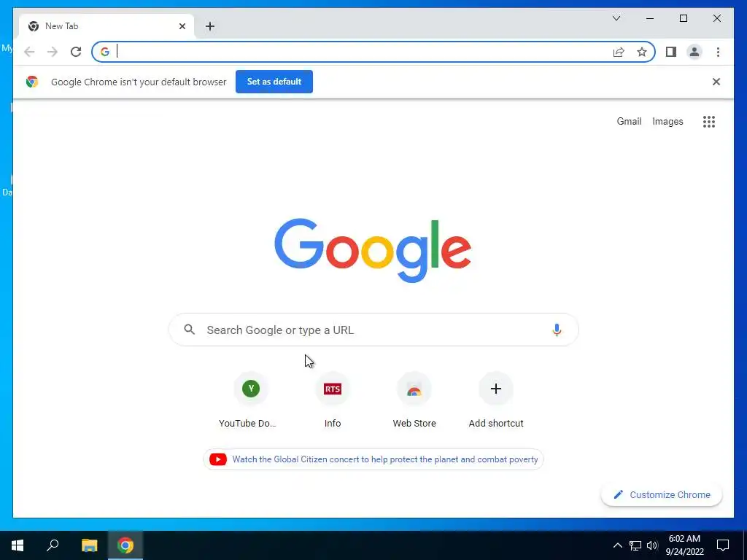Open the Global Citizen concert promo link
747x560 pixels.
pyautogui.click(x=373, y=459)
